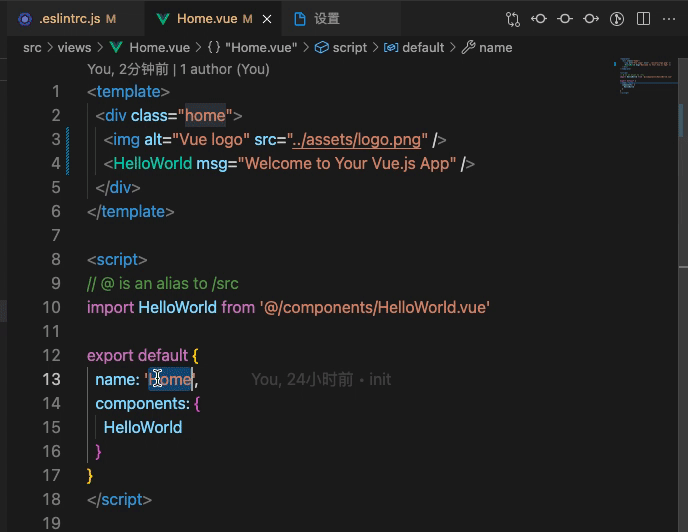Image resolution: width=688 pixels, height=532 pixels.
Task: Close the Home.vue tab
Action: tap(267, 19)
